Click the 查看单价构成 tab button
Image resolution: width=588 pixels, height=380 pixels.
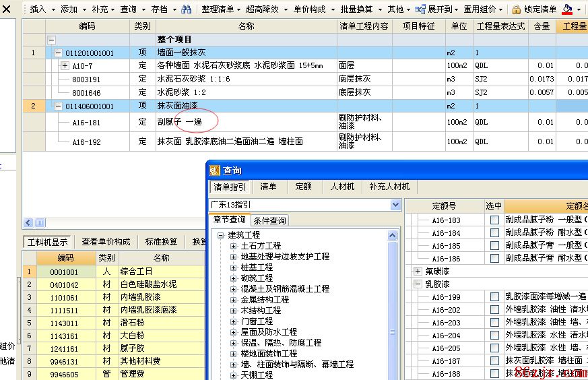click(106, 242)
